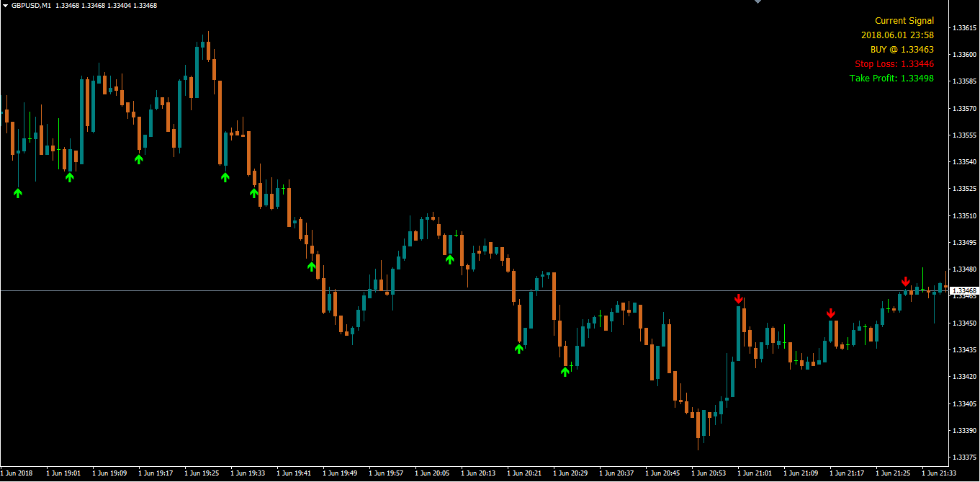The width and height of the screenshot is (980, 482).
Task: Select the lowest green buy arrow near 20:29
Action: click(565, 372)
